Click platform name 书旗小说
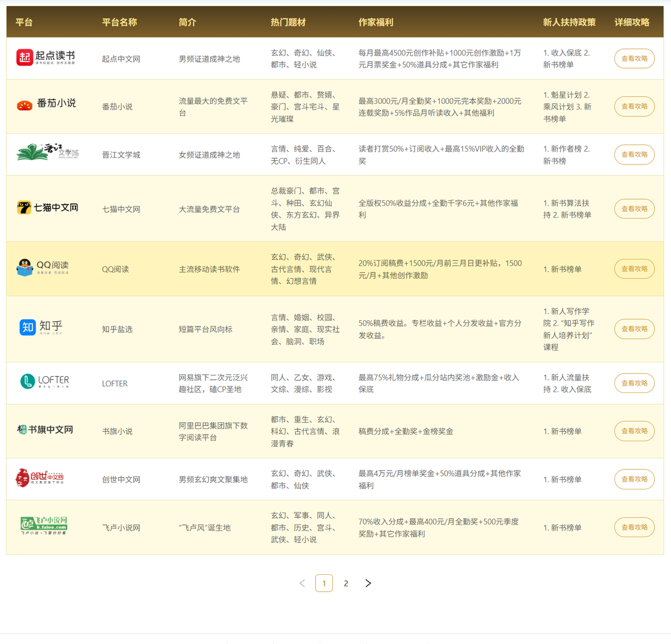671x644 pixels. 117,431
